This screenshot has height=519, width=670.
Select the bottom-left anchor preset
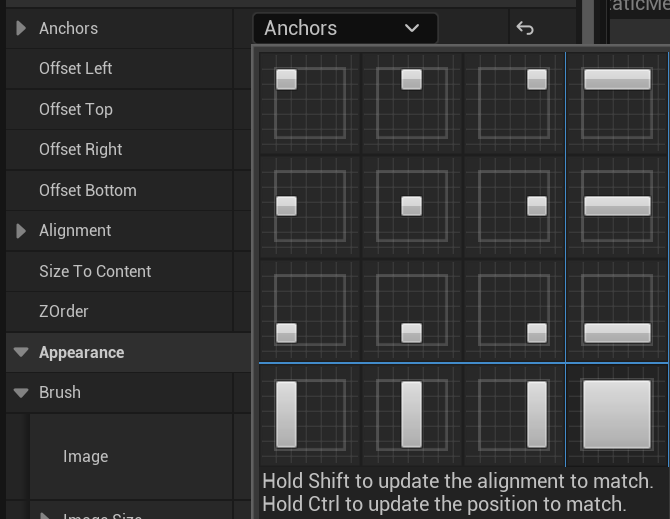[310, 310]
